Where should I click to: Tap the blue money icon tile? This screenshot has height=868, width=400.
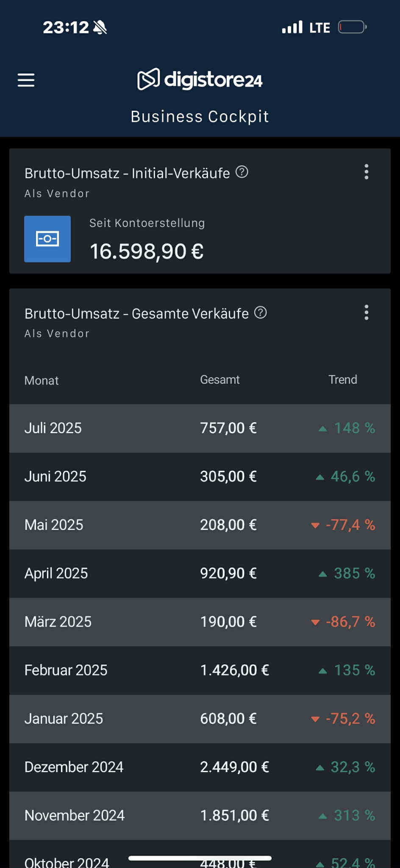tap(47, 239)
